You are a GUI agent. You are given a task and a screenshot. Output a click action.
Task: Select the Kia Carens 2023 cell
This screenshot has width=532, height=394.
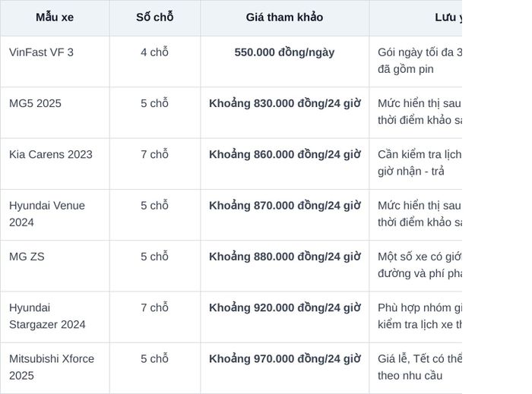click(55, 164)
